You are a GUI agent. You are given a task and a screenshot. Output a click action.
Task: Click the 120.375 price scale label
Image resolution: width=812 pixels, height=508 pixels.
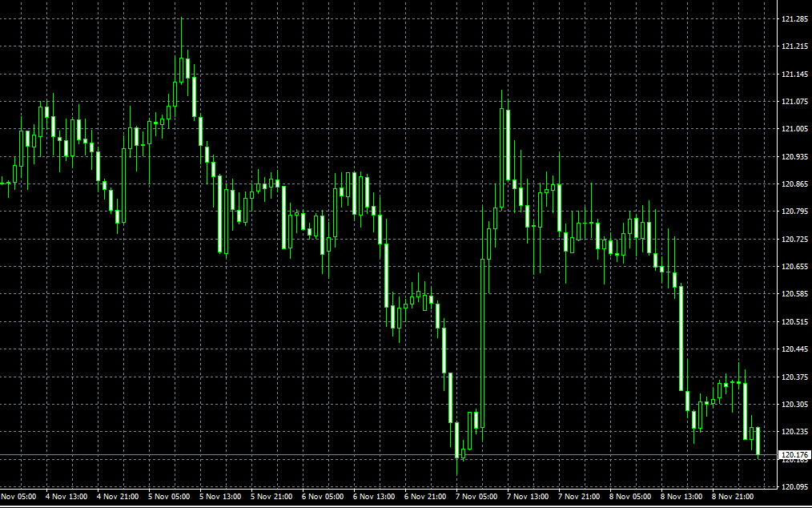tap(795, 377)
